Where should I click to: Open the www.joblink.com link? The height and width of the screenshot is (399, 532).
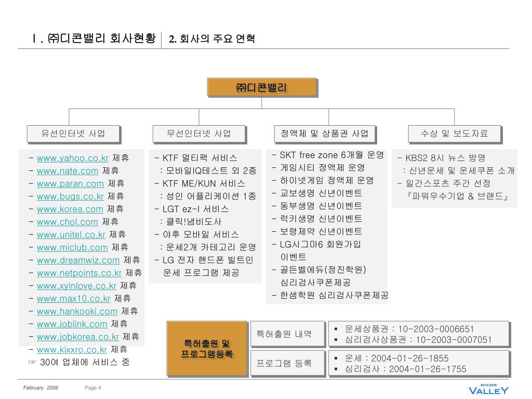(x=72, y=324)
